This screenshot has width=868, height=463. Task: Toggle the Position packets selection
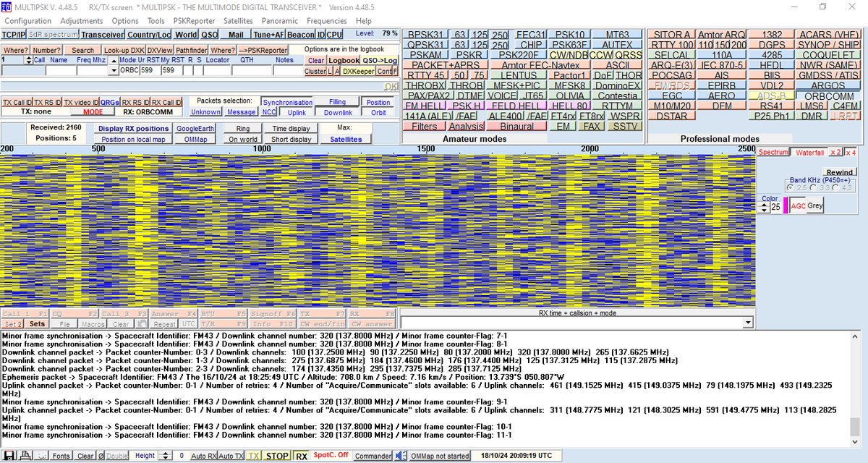378,103
